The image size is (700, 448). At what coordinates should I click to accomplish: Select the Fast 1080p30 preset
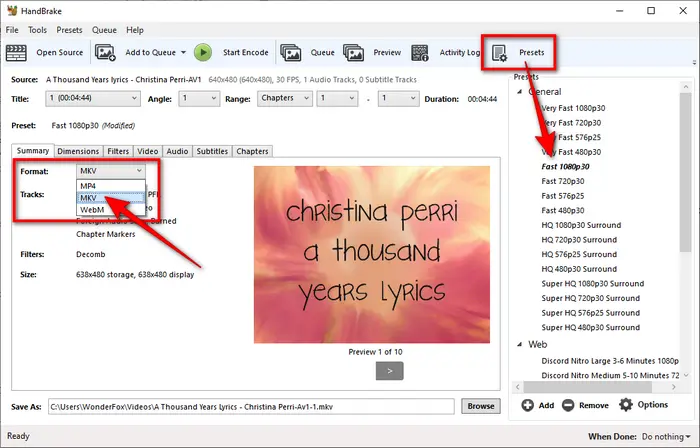pos(565,166)
